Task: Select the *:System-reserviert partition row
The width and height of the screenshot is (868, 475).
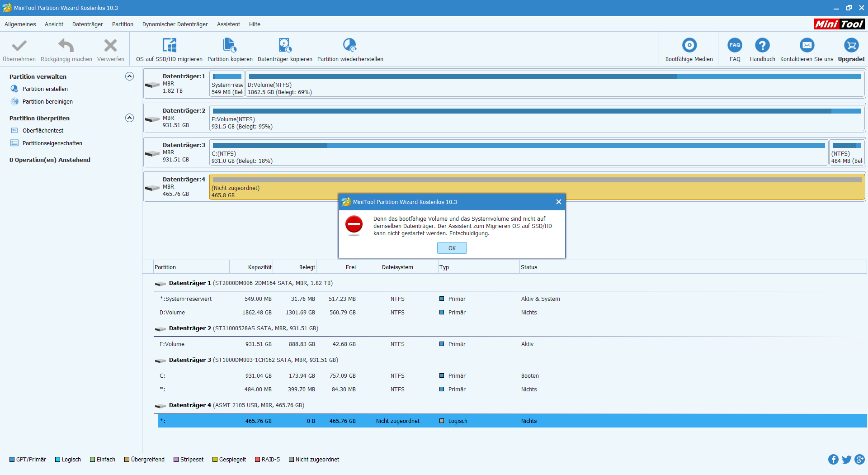Action: tap(513, 299)
